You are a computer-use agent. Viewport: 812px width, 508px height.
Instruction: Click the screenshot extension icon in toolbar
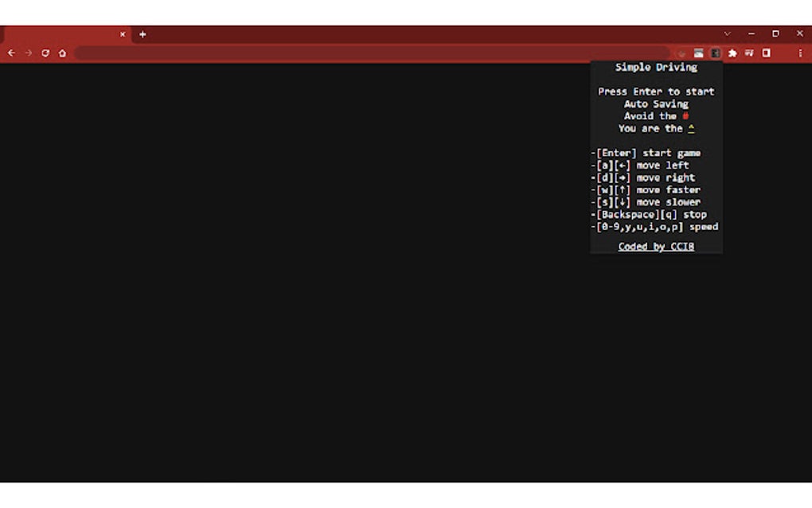(x=697, y=53)
